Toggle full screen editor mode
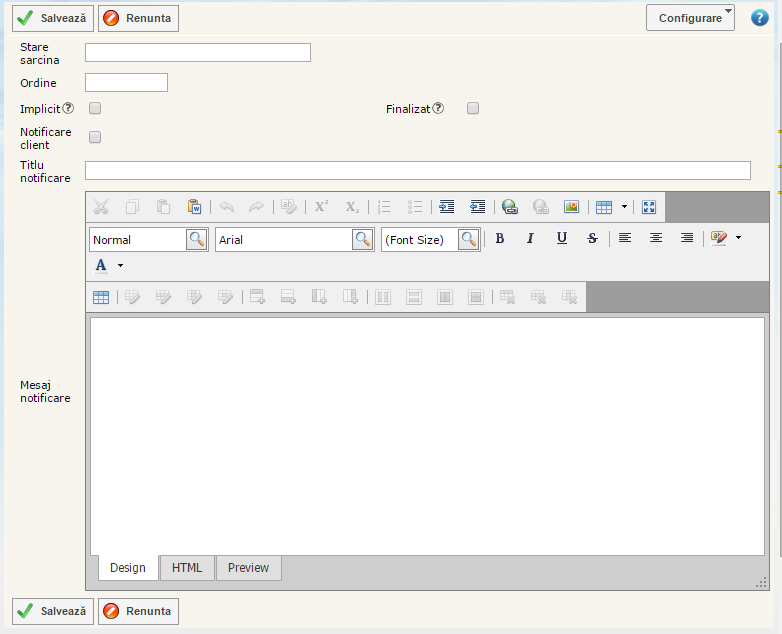This screenshot has height=634, width=782. click(x=649, y=207)
